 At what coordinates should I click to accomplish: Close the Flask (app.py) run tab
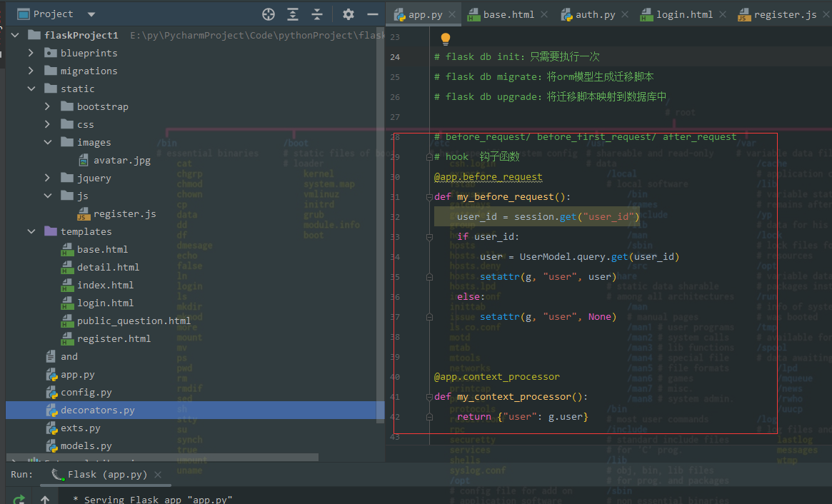pyautogui.click(x=158, y=475)
